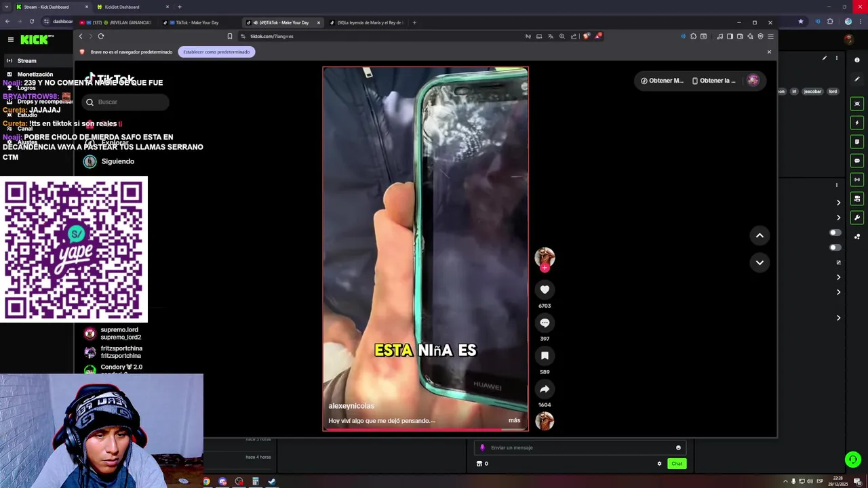Switch to '(50)La leyenda de María' Brave tab
Screen dimensions: 868x488
[366, 22]
